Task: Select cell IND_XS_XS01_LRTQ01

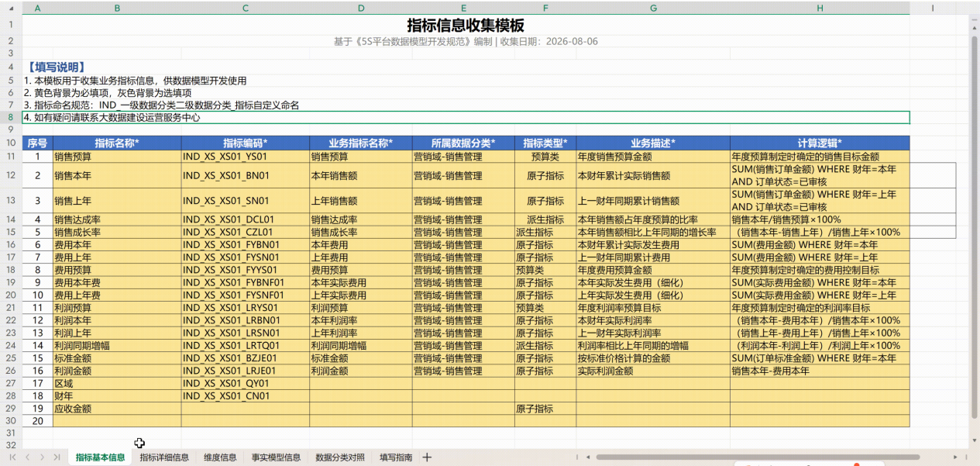Action: (246, 345)
